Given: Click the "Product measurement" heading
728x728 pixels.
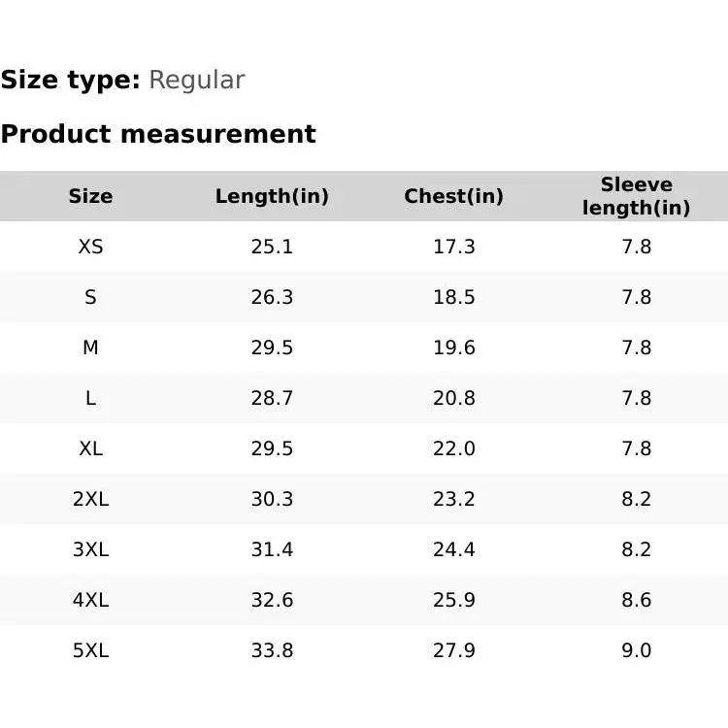Looking at the screenshot, I should (x=158, y=134).
